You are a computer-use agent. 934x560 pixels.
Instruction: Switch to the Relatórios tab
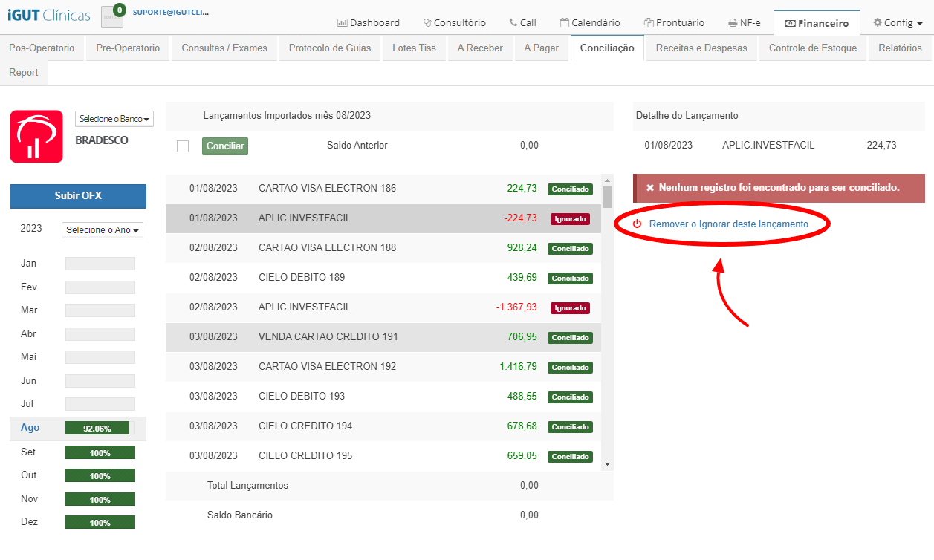point(900,48)
